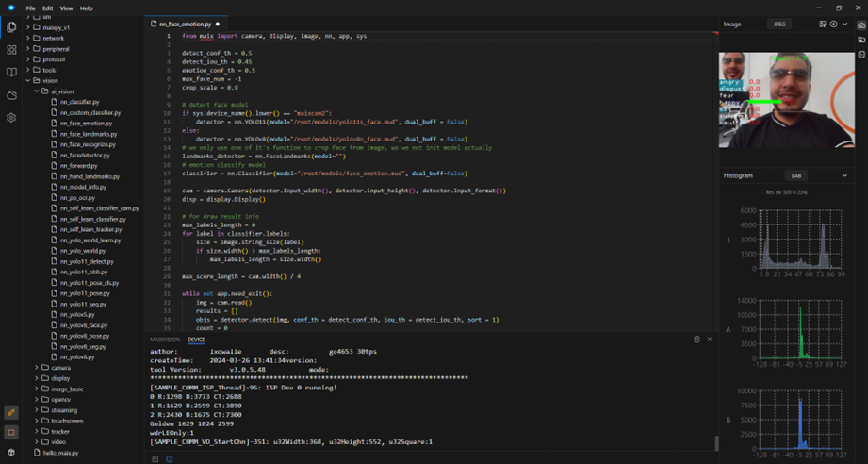This screenshot has height=464, width=868.
Task: Click the MaixVision eye logo
Action: 11,8
